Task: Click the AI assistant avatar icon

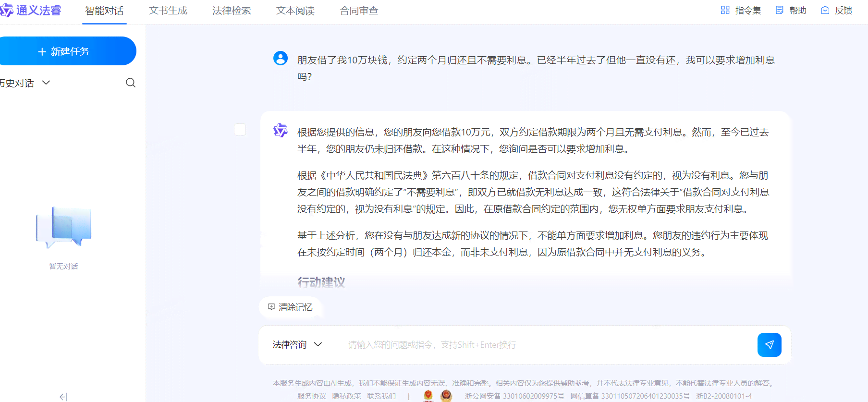Action: point(281,130)
